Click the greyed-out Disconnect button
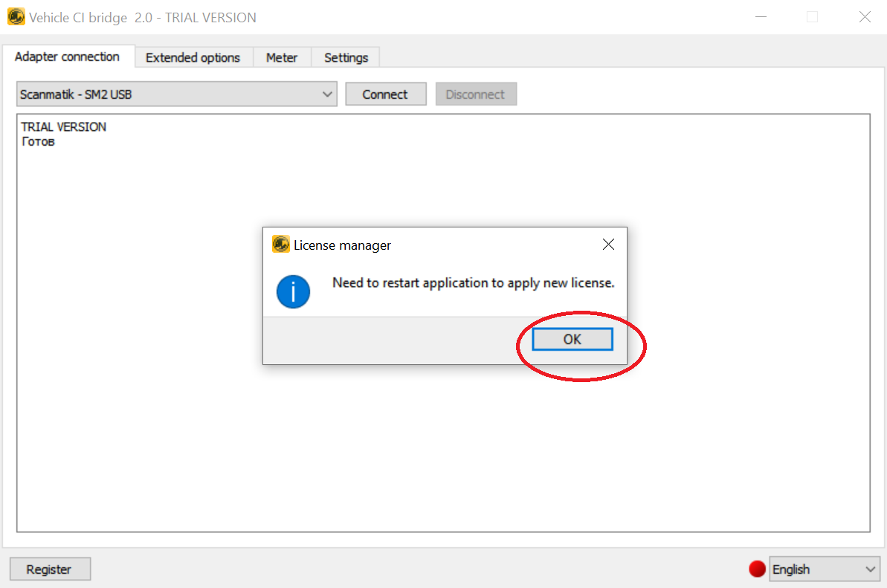 pyautogui.click(x=475, y=94)
